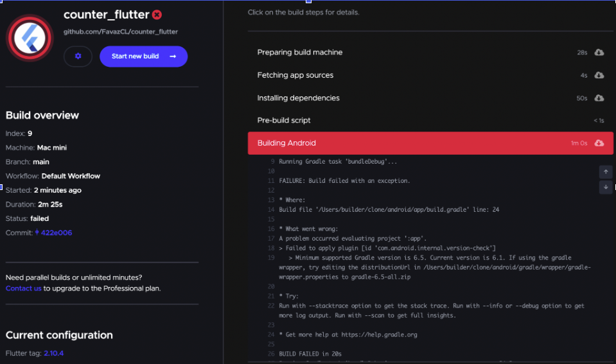Screen dimensions: 616x364
Task: Download log for Installing dependencies
Action: point(599,98)
